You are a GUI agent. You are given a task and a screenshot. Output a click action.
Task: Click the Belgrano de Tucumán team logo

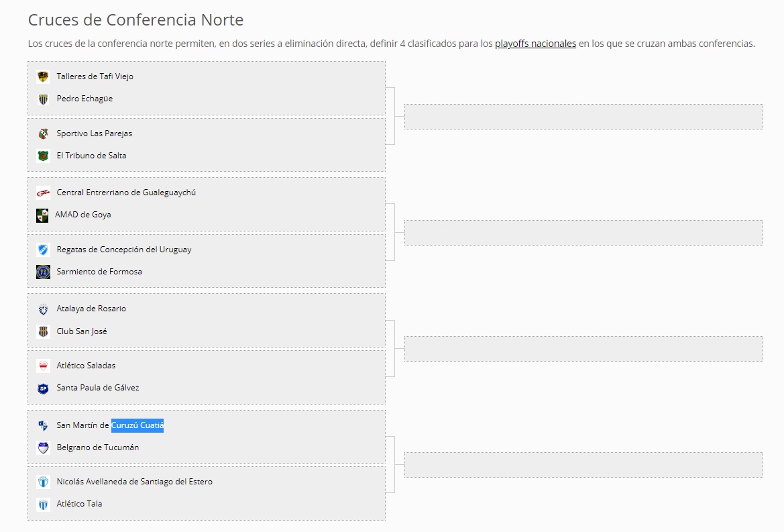[43, 447]
